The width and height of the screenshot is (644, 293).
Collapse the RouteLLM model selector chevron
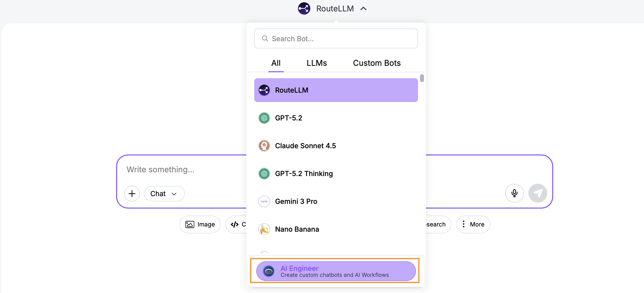pyautogui.click(x=363, y=9)
